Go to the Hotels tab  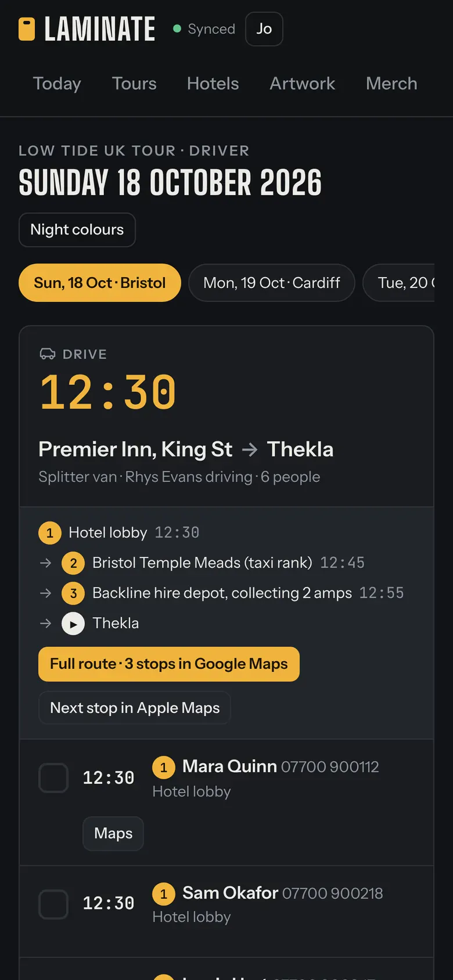213,84
